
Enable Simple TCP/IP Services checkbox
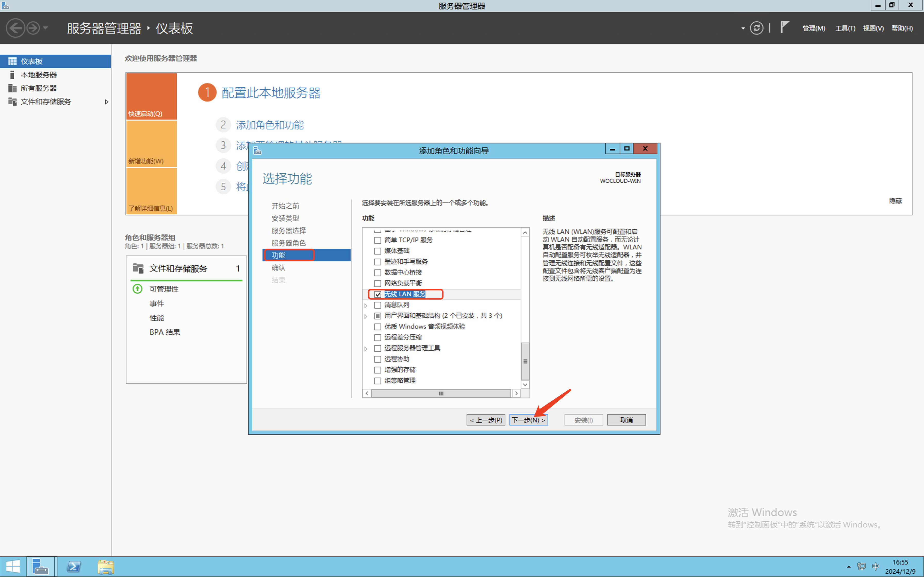pos(378,240)
